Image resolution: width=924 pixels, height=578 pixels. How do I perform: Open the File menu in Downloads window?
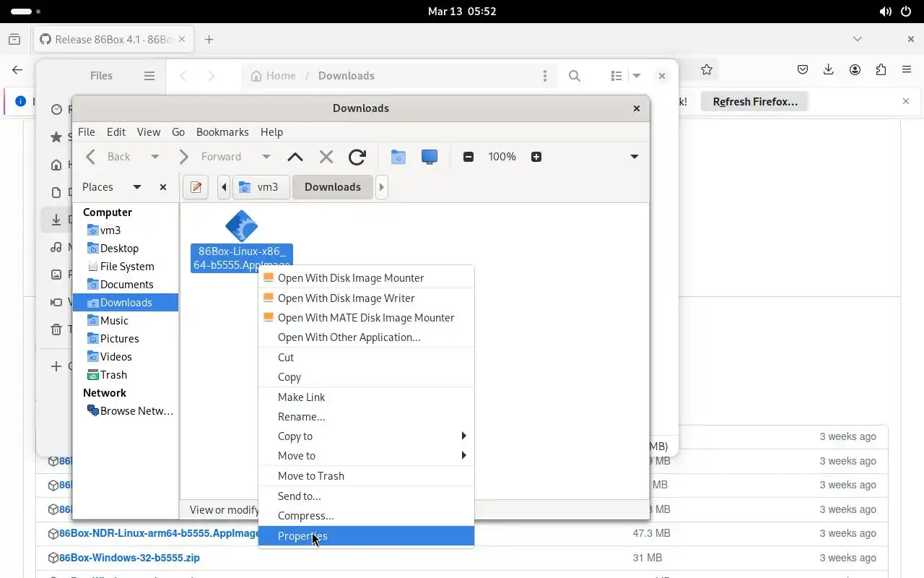(x=86, y=131)
